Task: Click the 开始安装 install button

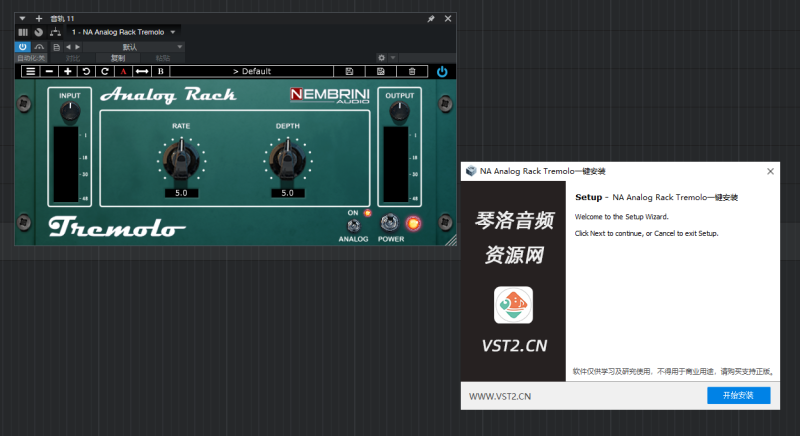Action: point(738,395)
